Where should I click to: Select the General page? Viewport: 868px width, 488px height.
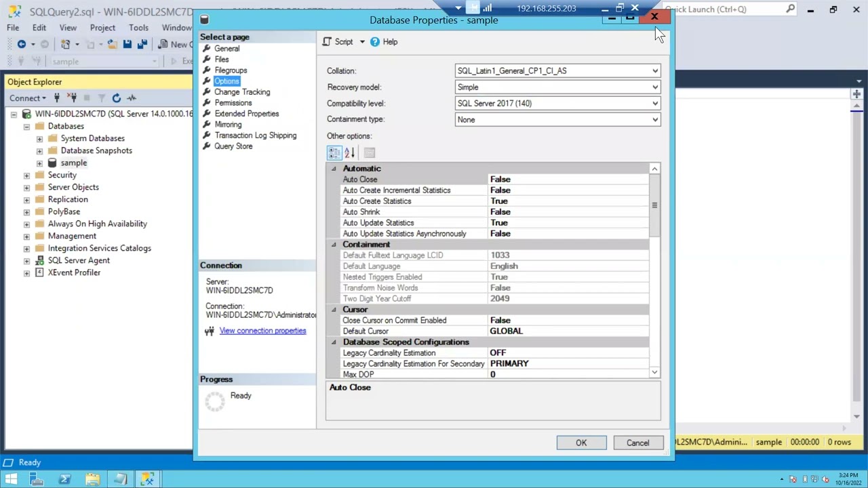pyautogui.click(x=227, y=49)
